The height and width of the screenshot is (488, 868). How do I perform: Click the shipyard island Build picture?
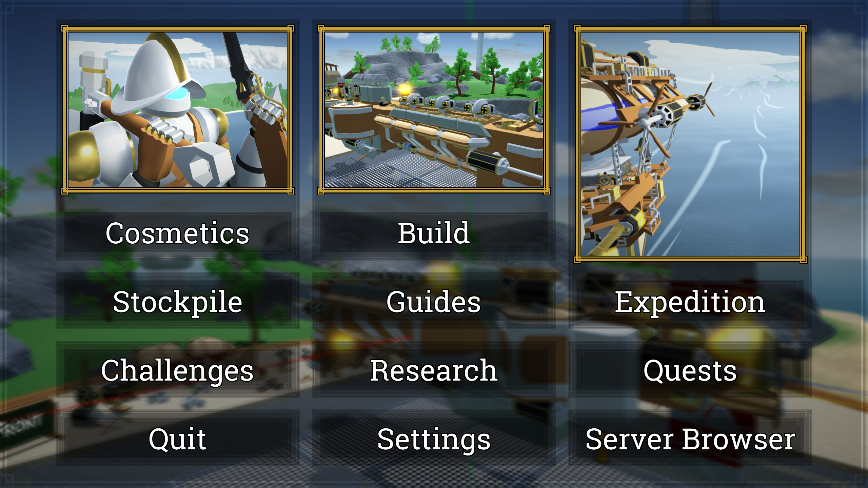pos(434,109)
